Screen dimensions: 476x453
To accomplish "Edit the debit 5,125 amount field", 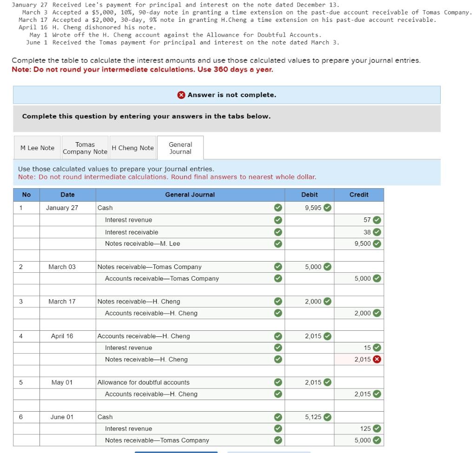I will pyautogui.click(x=309, y=417).
